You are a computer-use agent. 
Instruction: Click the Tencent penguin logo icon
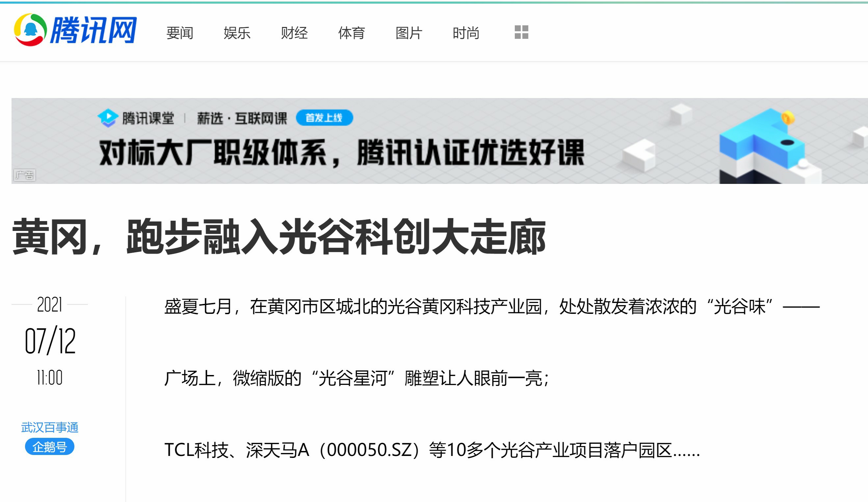pos(30,30)
